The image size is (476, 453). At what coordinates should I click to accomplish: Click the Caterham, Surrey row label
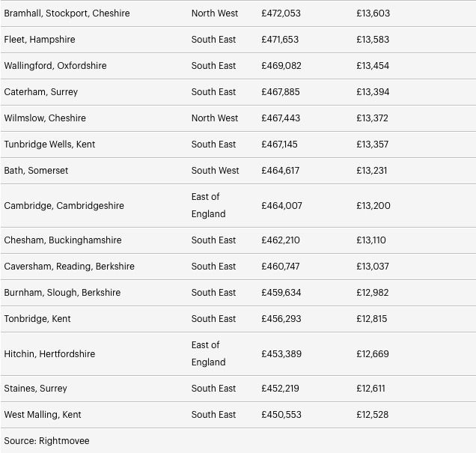(x=41, y=92)
